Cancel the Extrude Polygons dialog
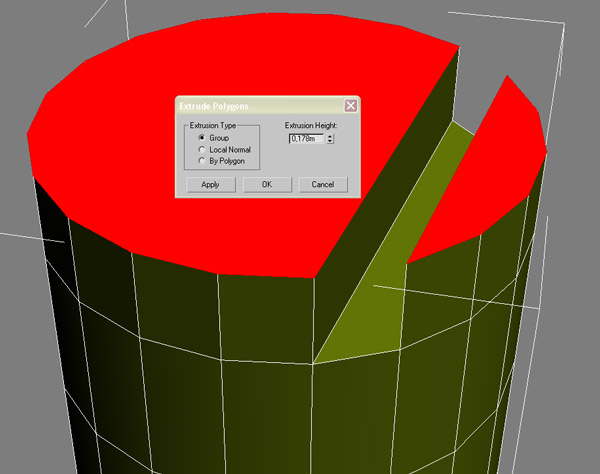Screen dimensions: 600x474 (323, 185)
